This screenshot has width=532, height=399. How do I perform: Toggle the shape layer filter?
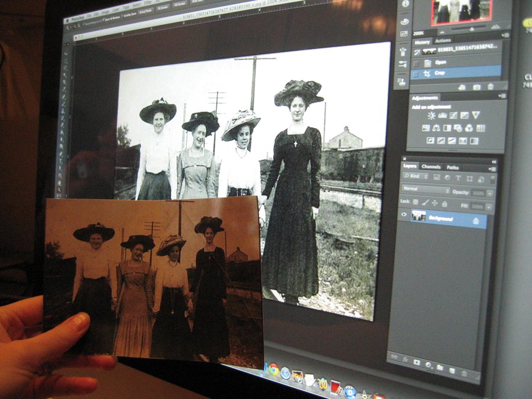pyautogui.click(x=469, y=179)
